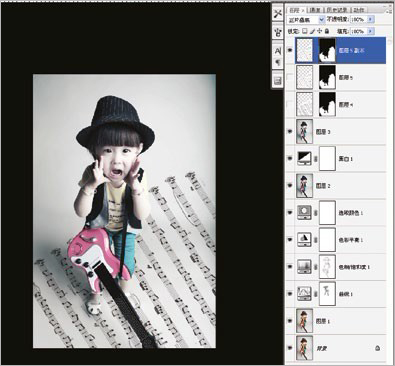Click the lock position move icon
Viewport: 395px width, 366px height.
point(319,31)
